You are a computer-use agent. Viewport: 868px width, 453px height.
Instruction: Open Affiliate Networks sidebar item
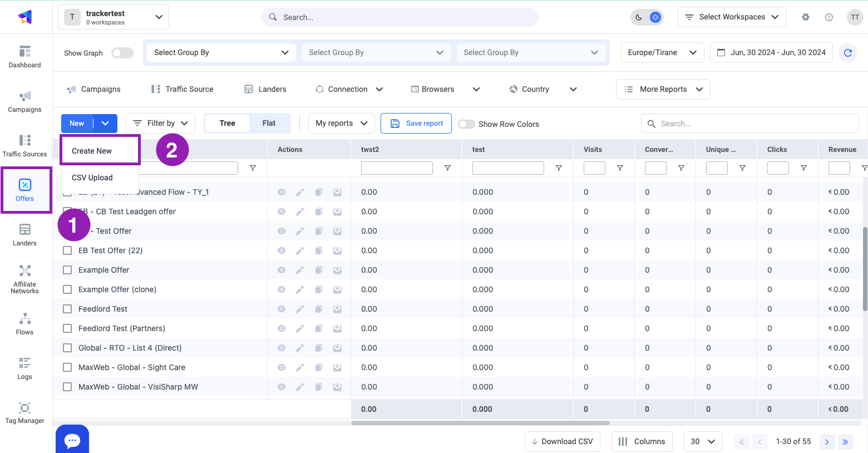point(24,279)
